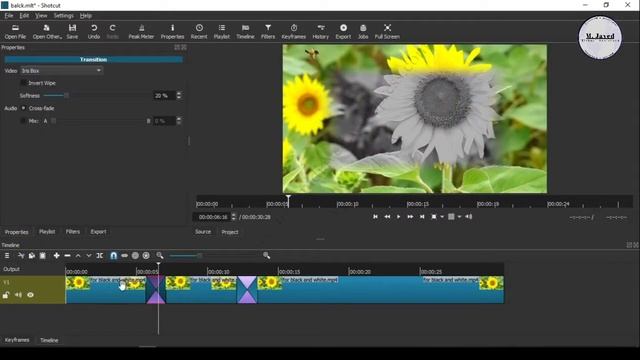Toggle timeline snapping magnet
The width and height of the screenshot is (640, 360).
113,256
